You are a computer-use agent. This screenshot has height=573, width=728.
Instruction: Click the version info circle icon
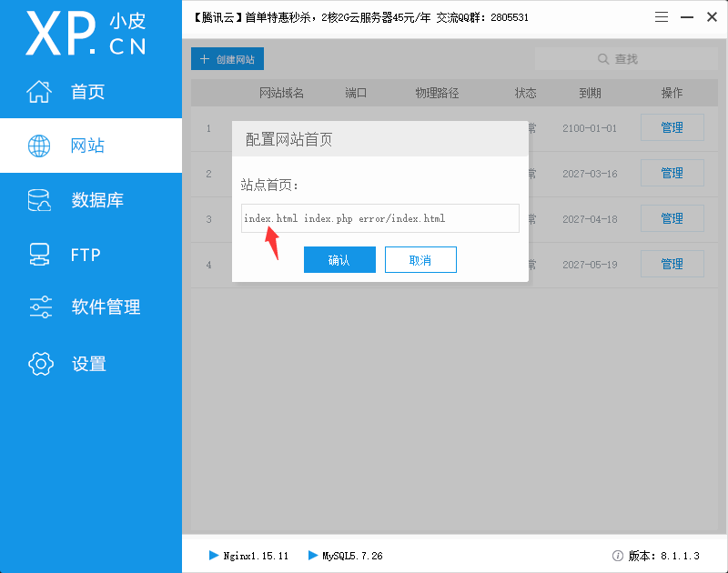click(x=619, y=555)
